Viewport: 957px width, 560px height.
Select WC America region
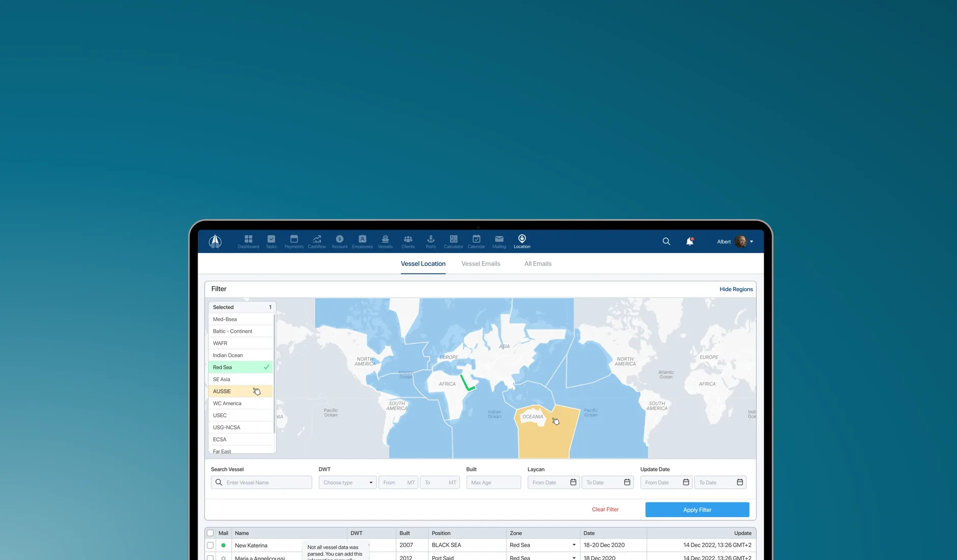(240, 403)
